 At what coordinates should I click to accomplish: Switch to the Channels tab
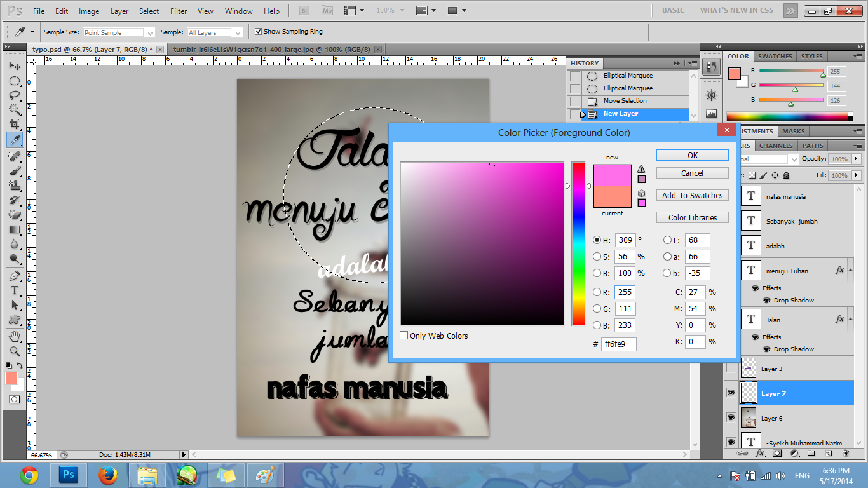pyautogui.click(x=776, y=146)
